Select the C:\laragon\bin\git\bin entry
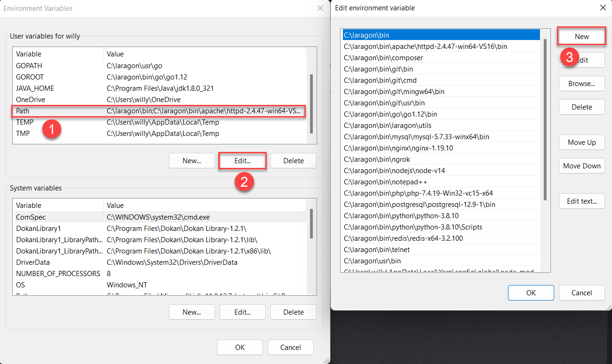 [441, 69]
